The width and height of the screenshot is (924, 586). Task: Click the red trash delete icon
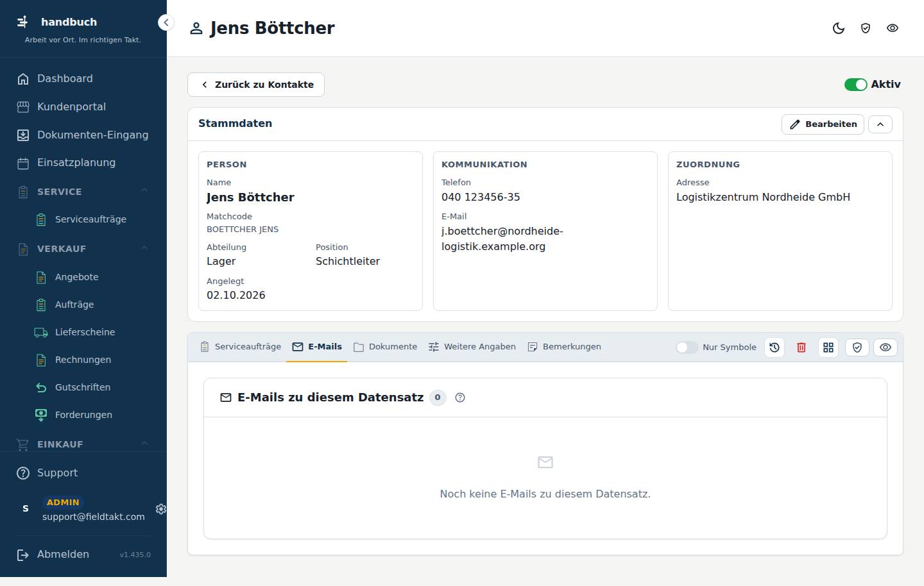(x=801, y=347)
